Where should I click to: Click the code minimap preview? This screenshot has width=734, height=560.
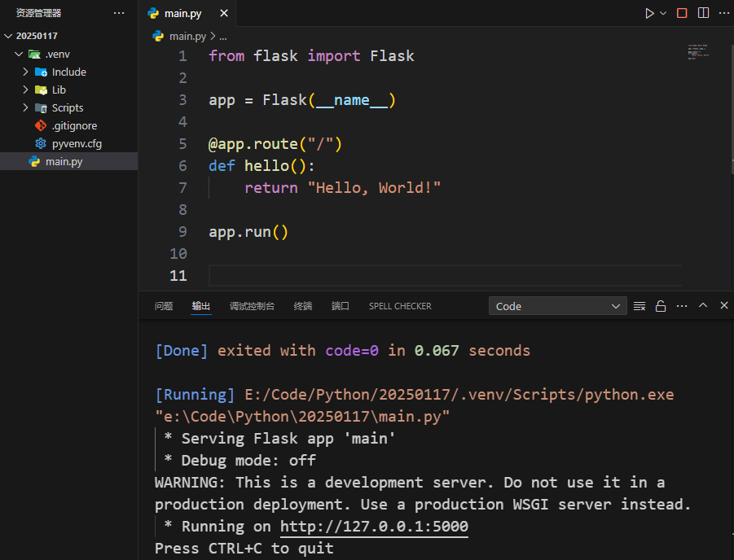[699, 51]
